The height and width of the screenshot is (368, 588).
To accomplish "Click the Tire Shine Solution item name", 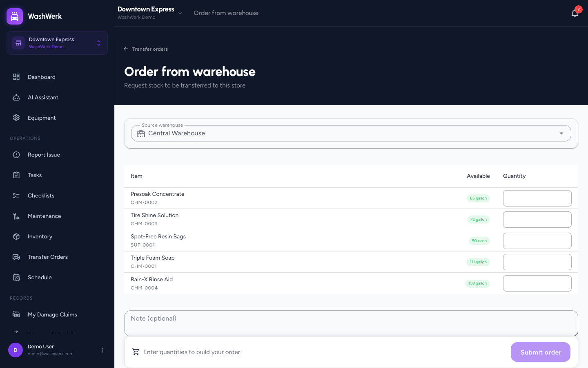I will pyautogui.click(x=154, y=215).
